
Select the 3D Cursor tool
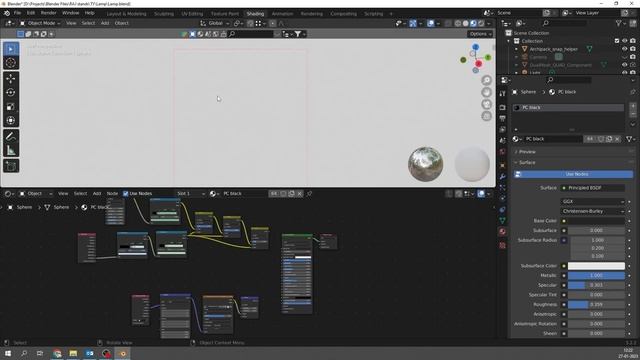(x=11, y=63)
